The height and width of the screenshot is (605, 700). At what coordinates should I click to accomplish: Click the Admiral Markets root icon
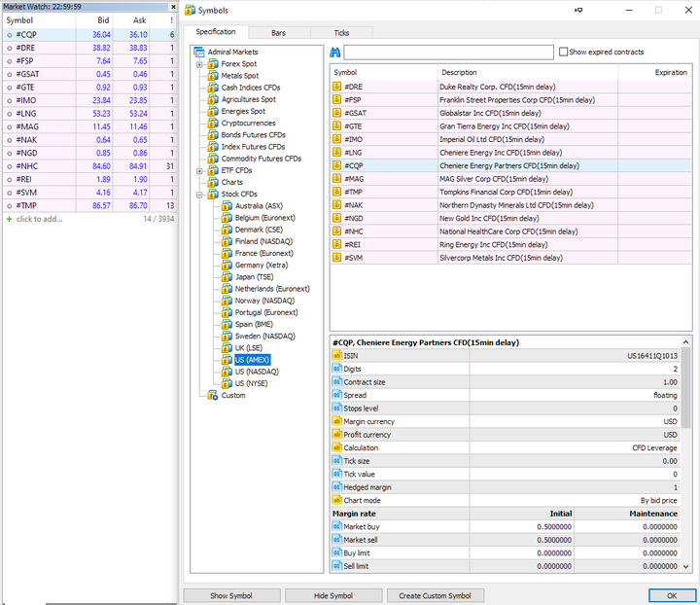(x=199, y=52)
